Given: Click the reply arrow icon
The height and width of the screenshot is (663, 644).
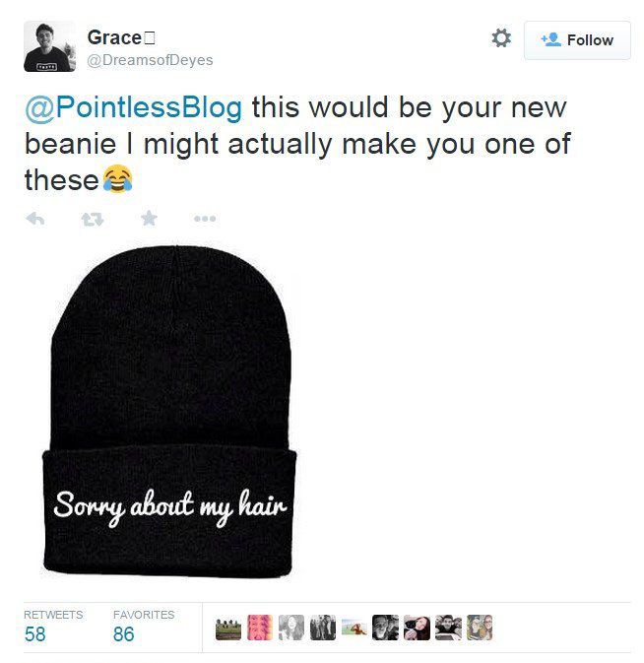Looking at the screenshot, I should 35,219.
